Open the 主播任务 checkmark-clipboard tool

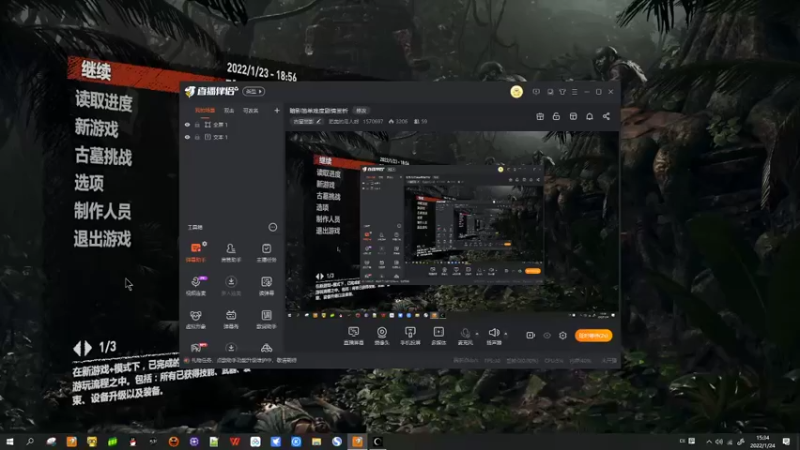click(266, 252)
